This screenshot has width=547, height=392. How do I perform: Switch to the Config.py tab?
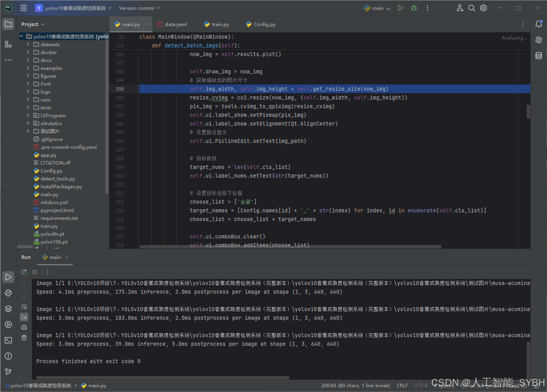click(x=261, y=24)
